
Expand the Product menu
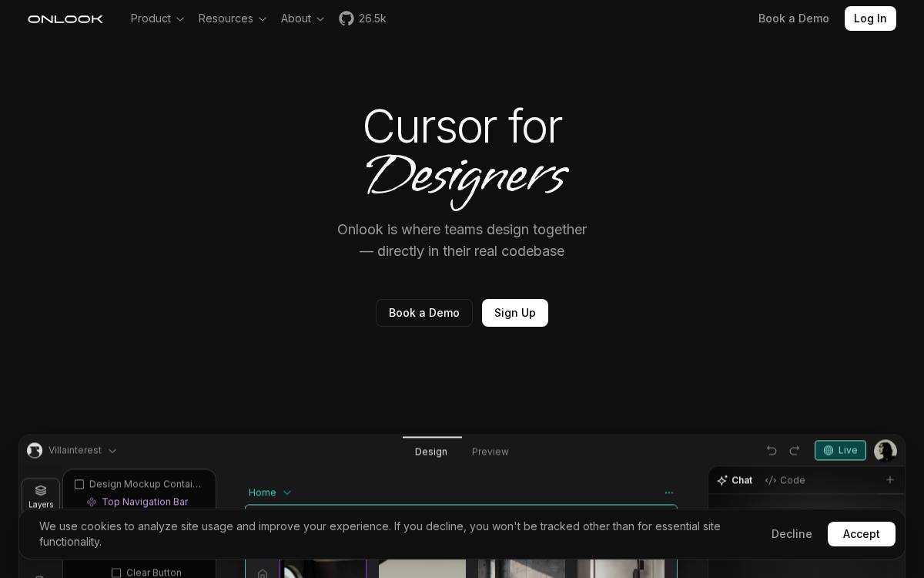tap(157, 18)
